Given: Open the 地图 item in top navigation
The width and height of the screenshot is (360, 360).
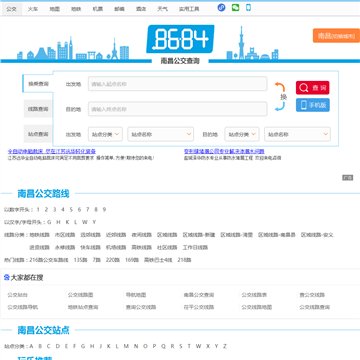Looking at the screenshot, I should tap(54, 9).
